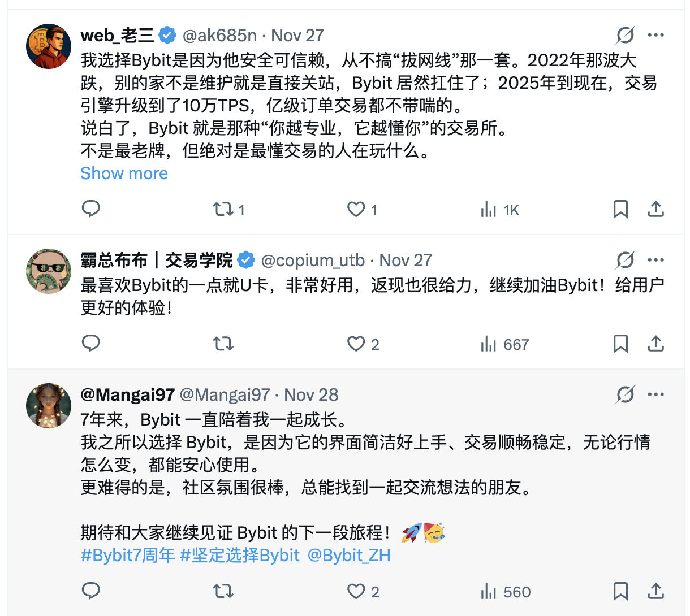Viewport: 690px width, 616px height.
Task: Click the Nov 28 timestamp link
Action: point(310,394)
